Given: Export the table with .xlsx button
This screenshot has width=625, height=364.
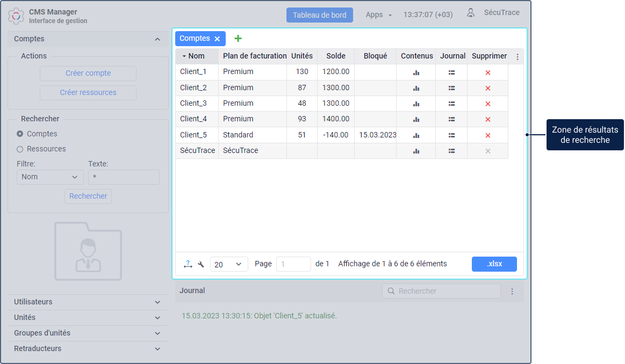Looking at the screenshot, I should 494,264.
